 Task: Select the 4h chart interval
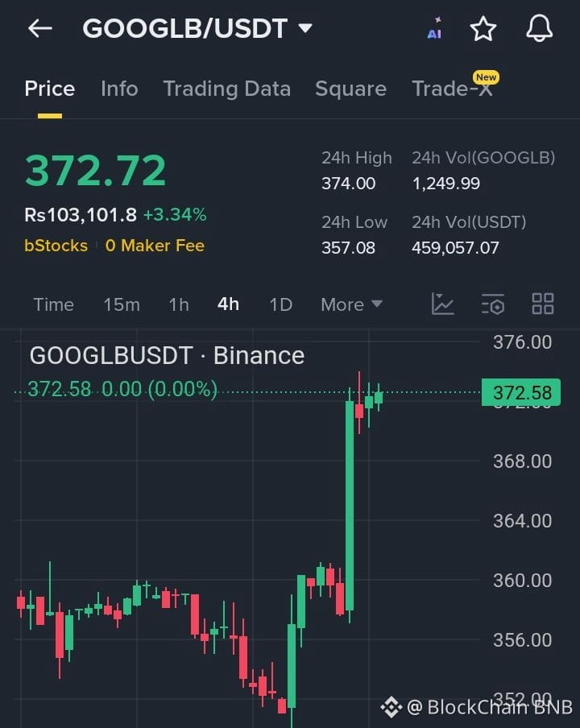click(228, 304)
